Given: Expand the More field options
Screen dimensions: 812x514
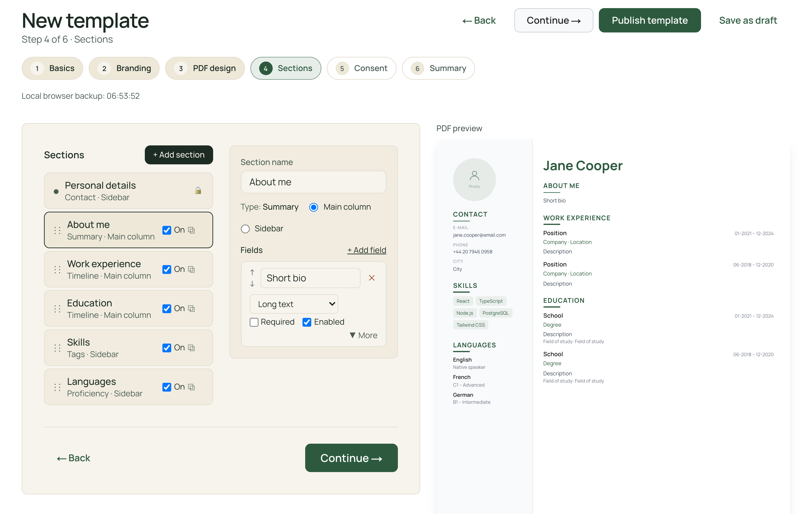Looking at the screenshot, I should pos(364,335).
